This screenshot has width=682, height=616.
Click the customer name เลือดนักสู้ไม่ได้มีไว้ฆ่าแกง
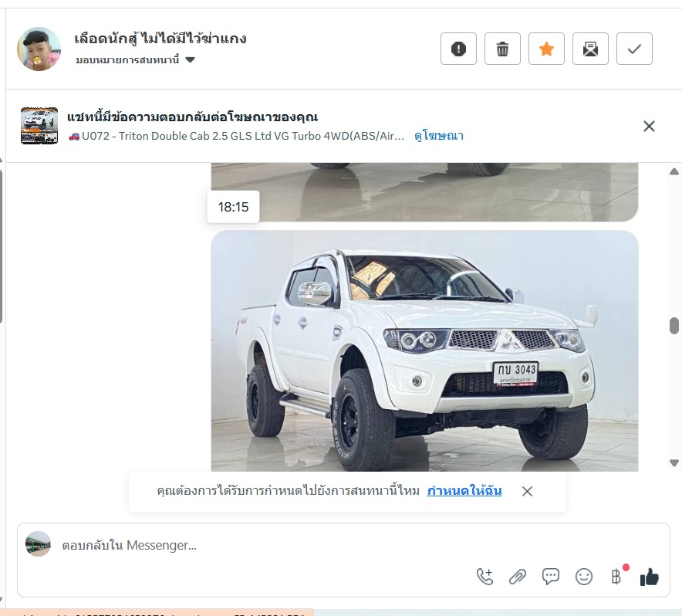pos(160,39)
